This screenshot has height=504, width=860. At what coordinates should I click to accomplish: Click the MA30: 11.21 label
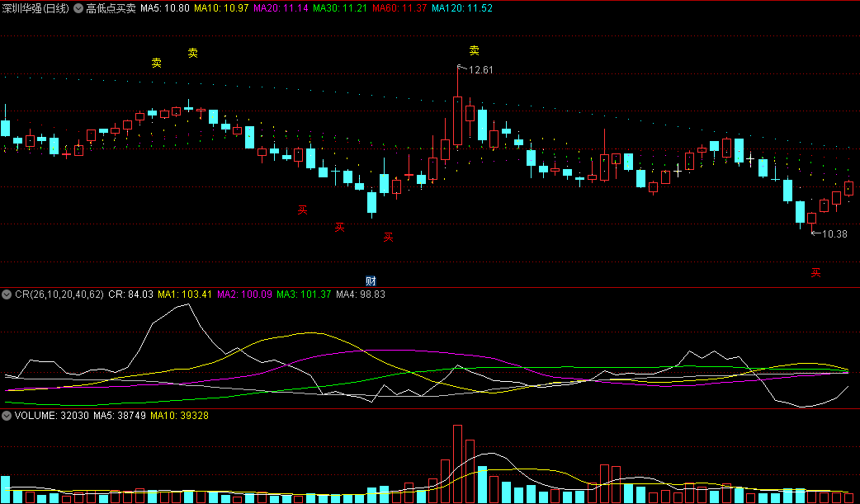(x=340, y=8)
